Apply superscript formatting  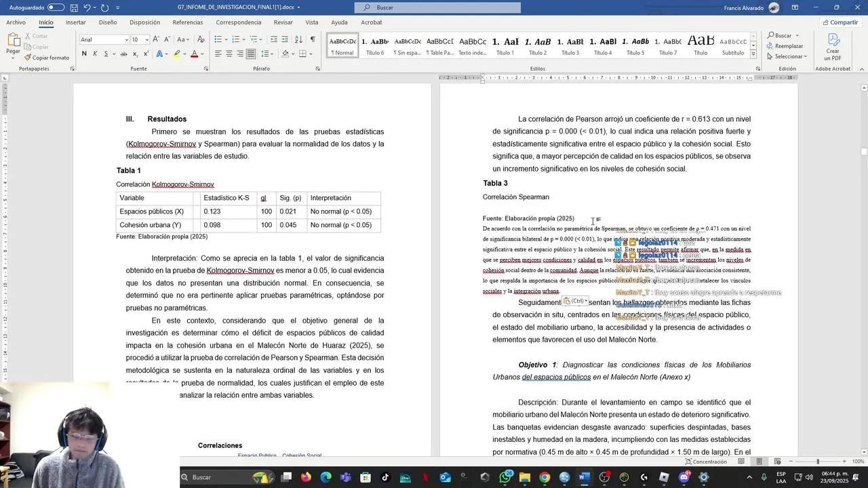click(146, 54)
